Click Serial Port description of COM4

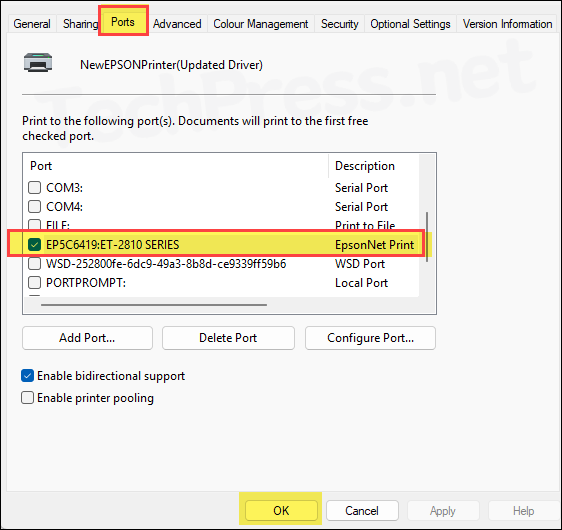pos(361,207)
